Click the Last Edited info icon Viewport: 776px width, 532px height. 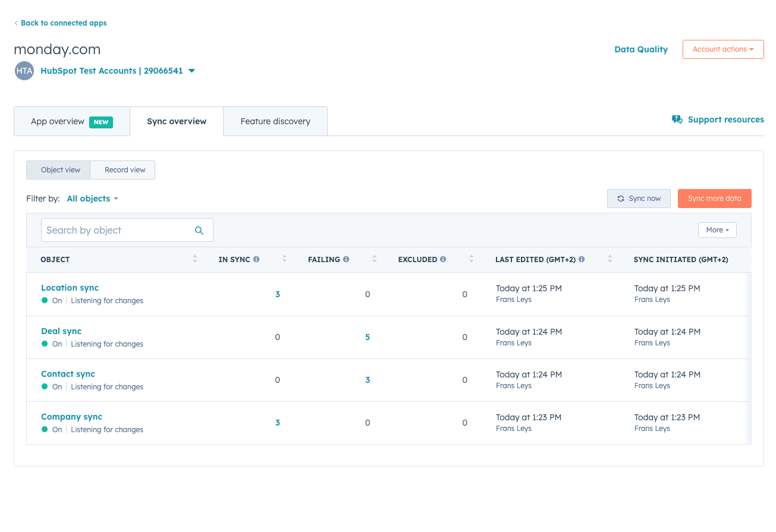click(x=582, y=259)
